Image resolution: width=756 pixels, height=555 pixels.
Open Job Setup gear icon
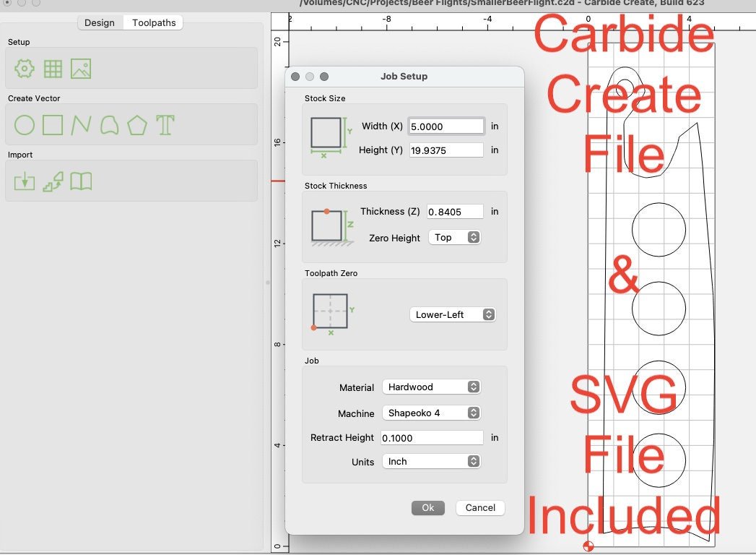point(24,69)
